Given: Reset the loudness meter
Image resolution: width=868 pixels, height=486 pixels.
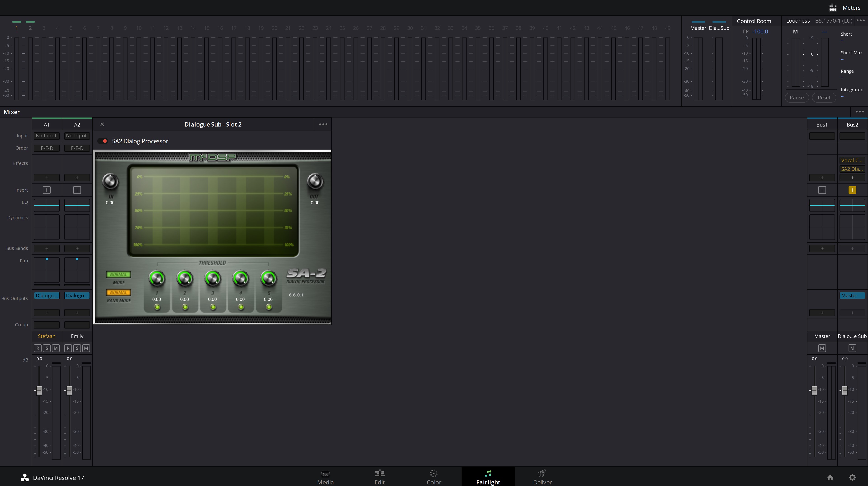Looking at the screenshot, I should tap(824, 98).
